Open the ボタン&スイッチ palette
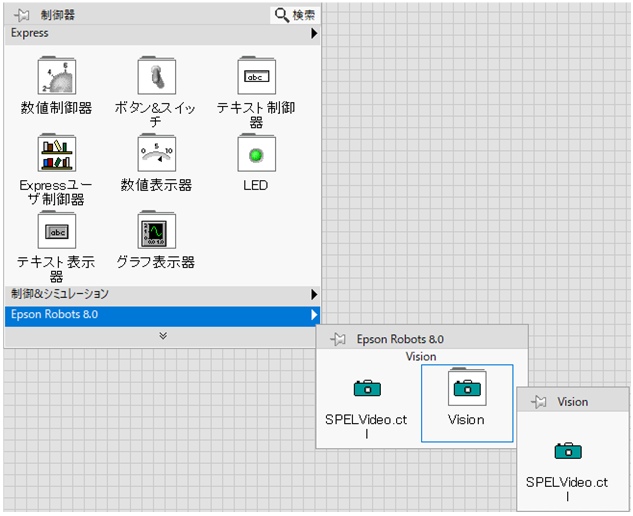 156,76
